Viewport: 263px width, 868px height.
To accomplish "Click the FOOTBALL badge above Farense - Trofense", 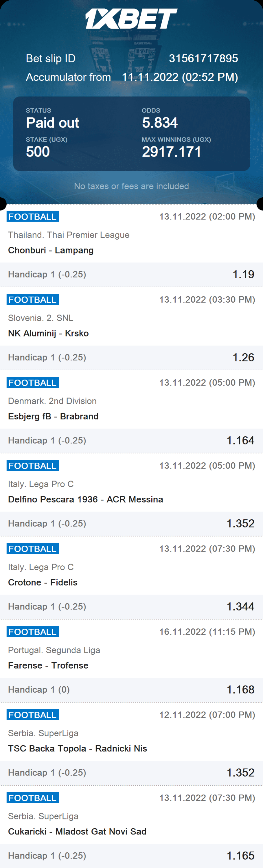I will 33,632.
